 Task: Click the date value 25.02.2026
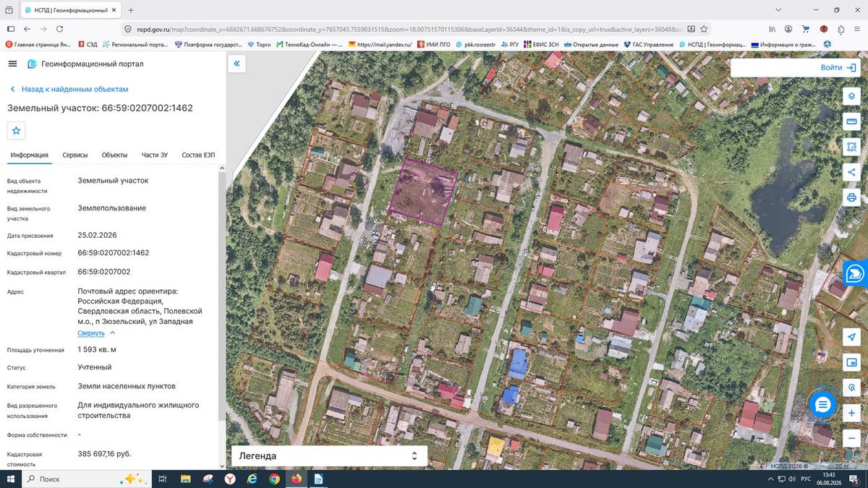pos(97,236)
